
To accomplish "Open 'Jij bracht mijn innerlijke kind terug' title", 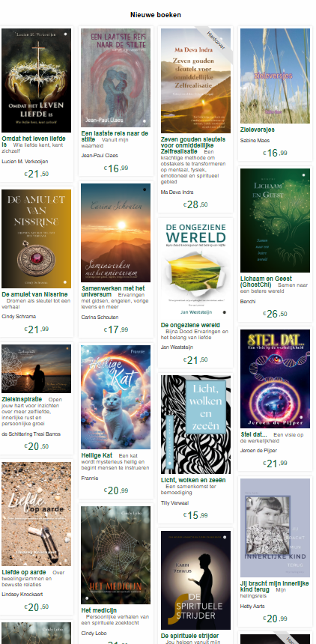I will click(x=274, y=586).
